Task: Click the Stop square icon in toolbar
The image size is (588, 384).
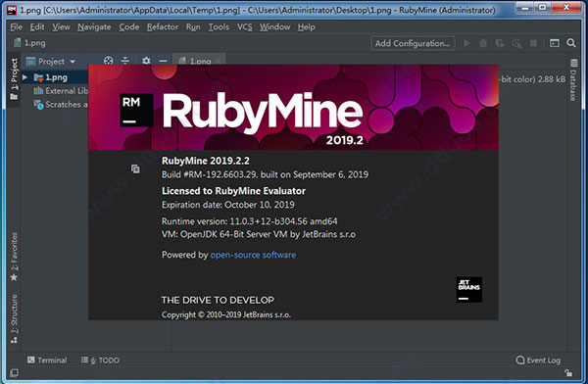Action: coord(533,43)
